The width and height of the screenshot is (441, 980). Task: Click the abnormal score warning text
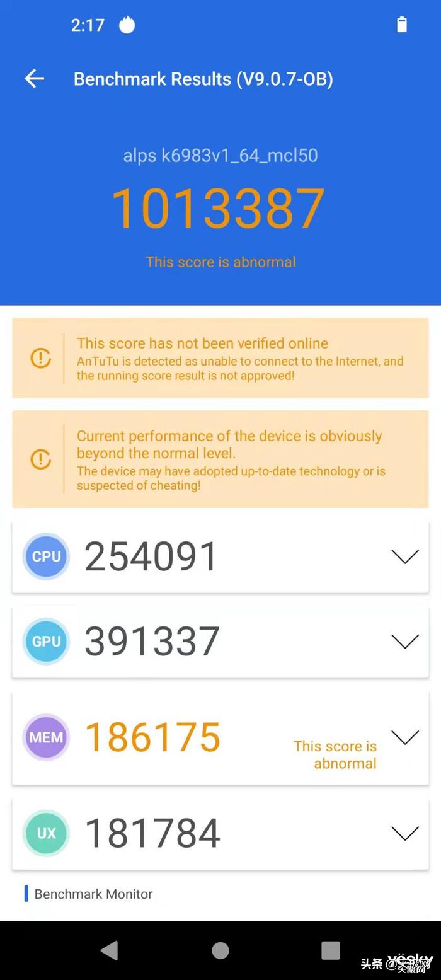coord(220,262)
